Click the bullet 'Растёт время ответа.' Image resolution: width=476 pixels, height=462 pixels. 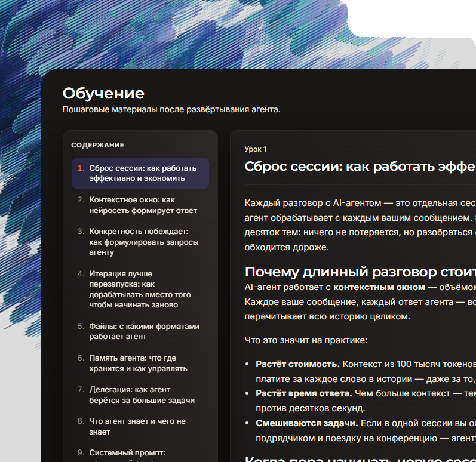304,393
